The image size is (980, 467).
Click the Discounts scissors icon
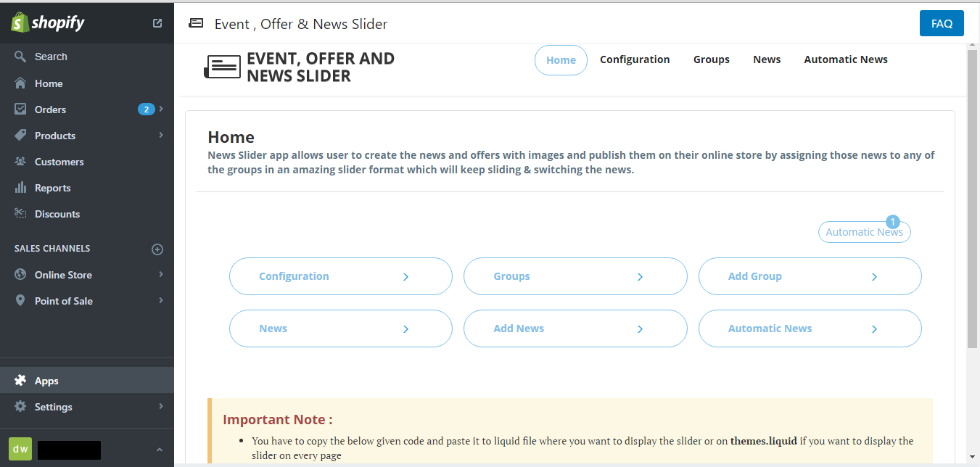click(x=20, y=214)
